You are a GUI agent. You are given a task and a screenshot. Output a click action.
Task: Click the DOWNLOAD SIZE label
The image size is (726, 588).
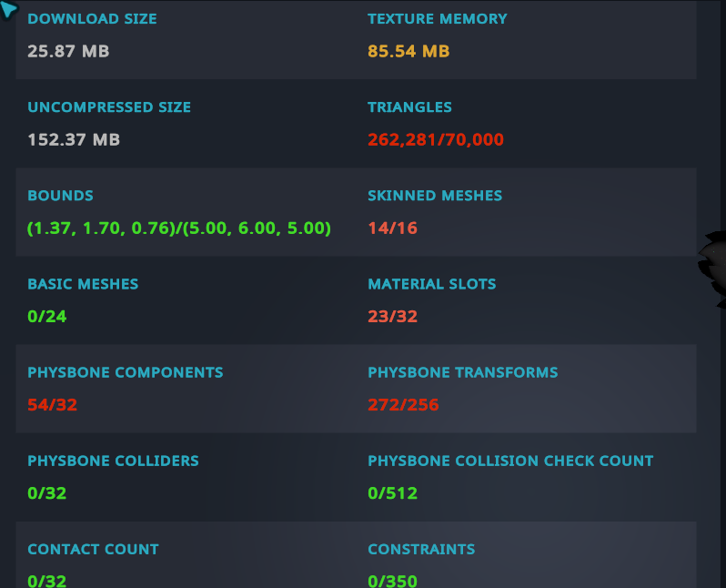92,19
